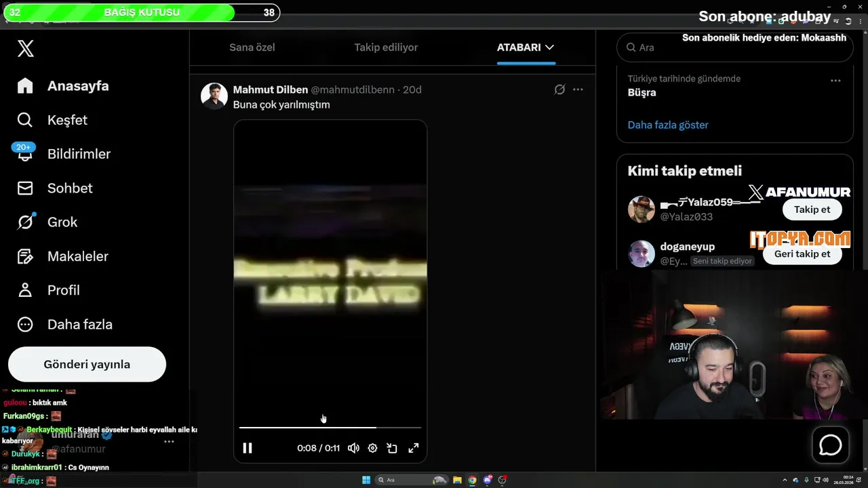Click Grok explain icon on Mahmut Dilben post

point(559,89)
